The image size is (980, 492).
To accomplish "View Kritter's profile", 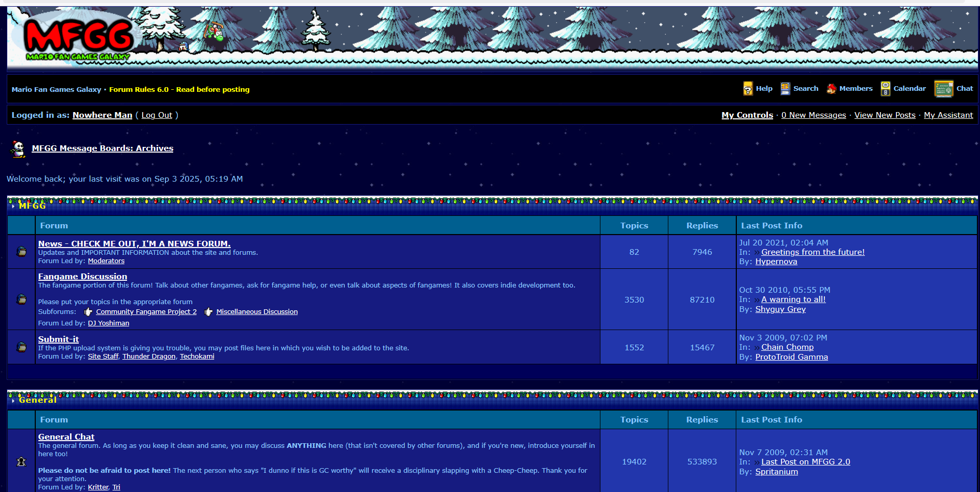I will 98,487.
